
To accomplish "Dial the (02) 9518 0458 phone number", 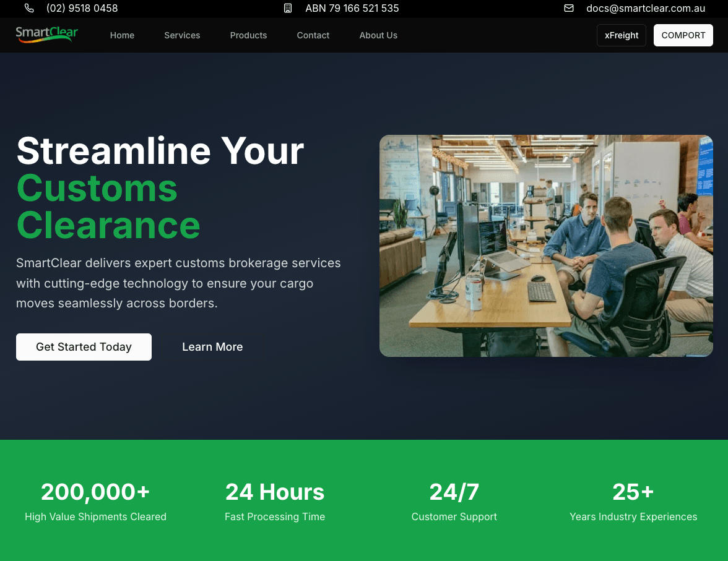I will pyautogui.click(x=82, y=9).
